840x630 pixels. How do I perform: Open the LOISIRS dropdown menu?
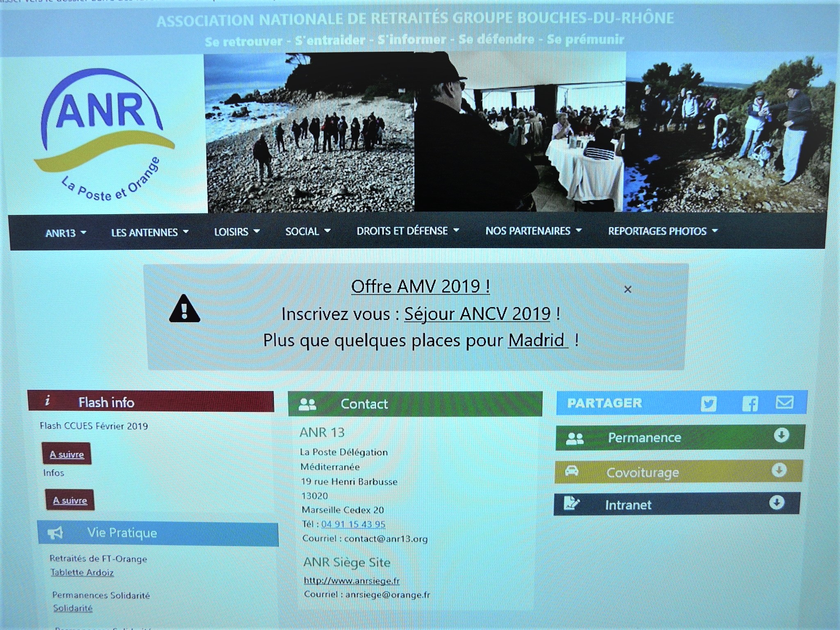pos(237,232)
